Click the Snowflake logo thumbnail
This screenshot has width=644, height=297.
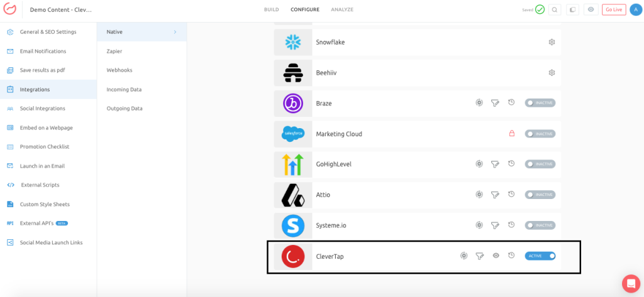point(293,42)
